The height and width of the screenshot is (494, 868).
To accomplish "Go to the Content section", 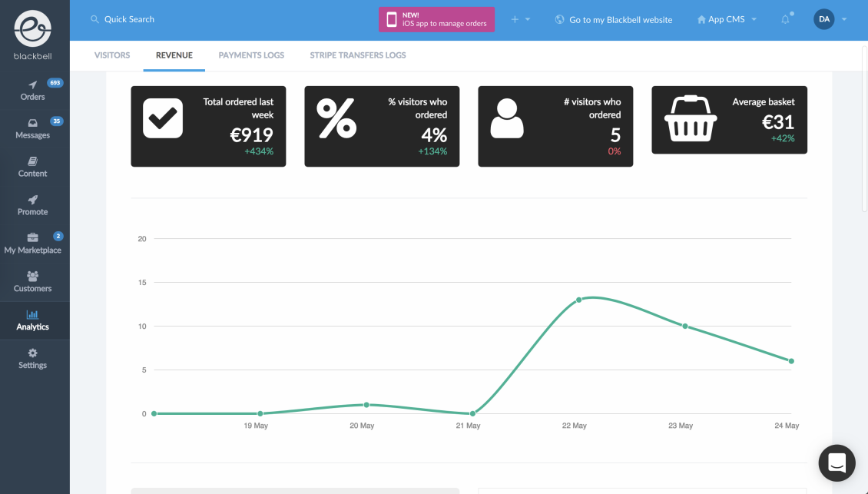I will click(33, 167).
